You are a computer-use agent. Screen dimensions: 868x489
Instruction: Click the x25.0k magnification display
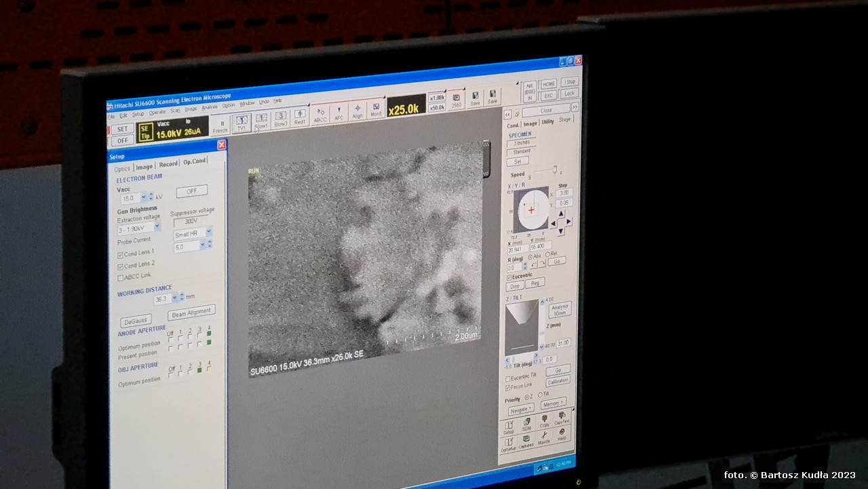pos(406,106)
